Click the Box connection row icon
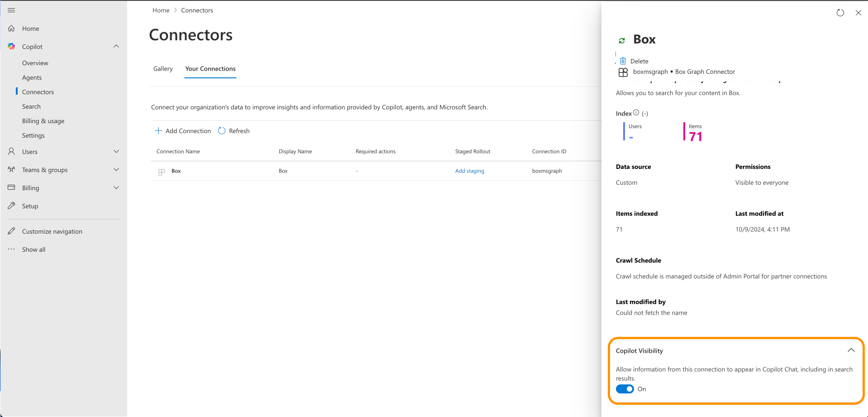Viewport: 868px width, 417px height. click(162, 172)
